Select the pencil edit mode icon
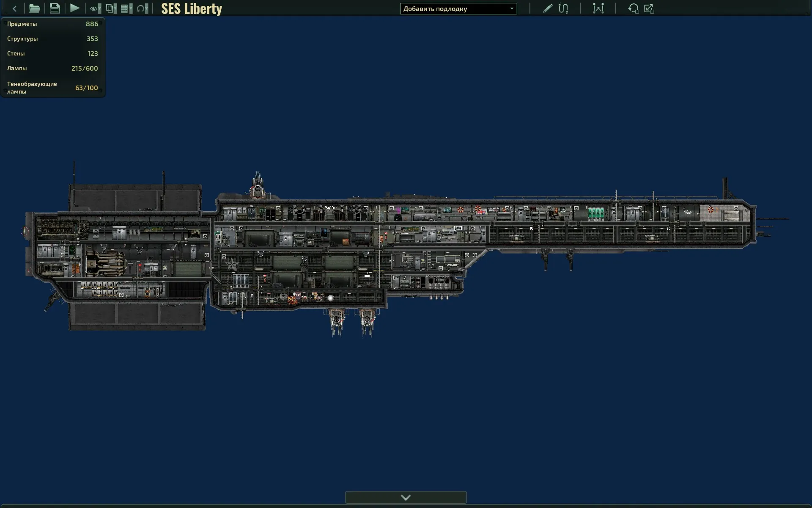 547,8
